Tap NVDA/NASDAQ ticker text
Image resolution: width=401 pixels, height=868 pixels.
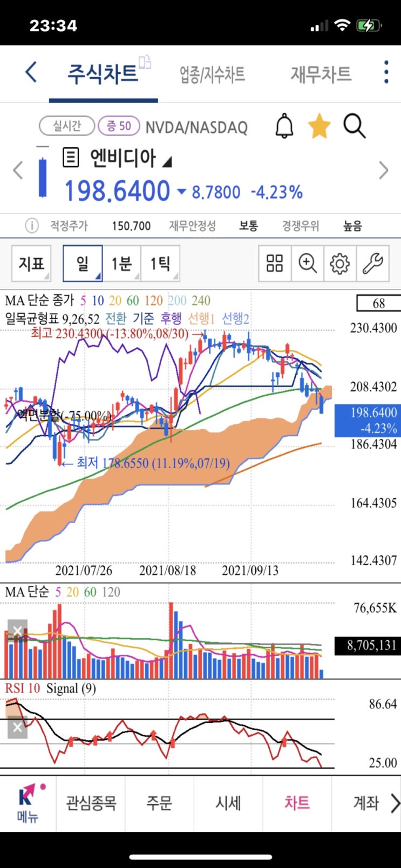[196, 127]
